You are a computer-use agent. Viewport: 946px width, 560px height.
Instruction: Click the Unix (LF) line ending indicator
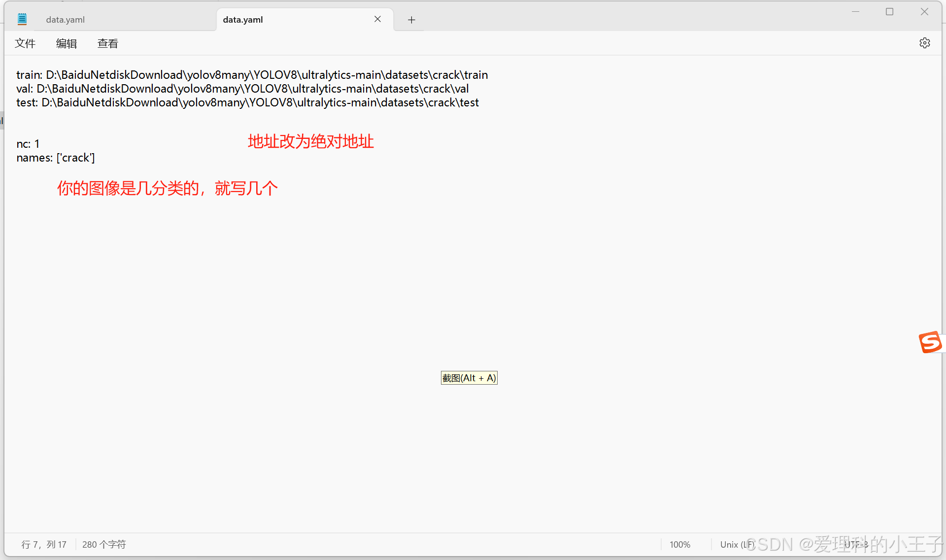tap(736, 544)
